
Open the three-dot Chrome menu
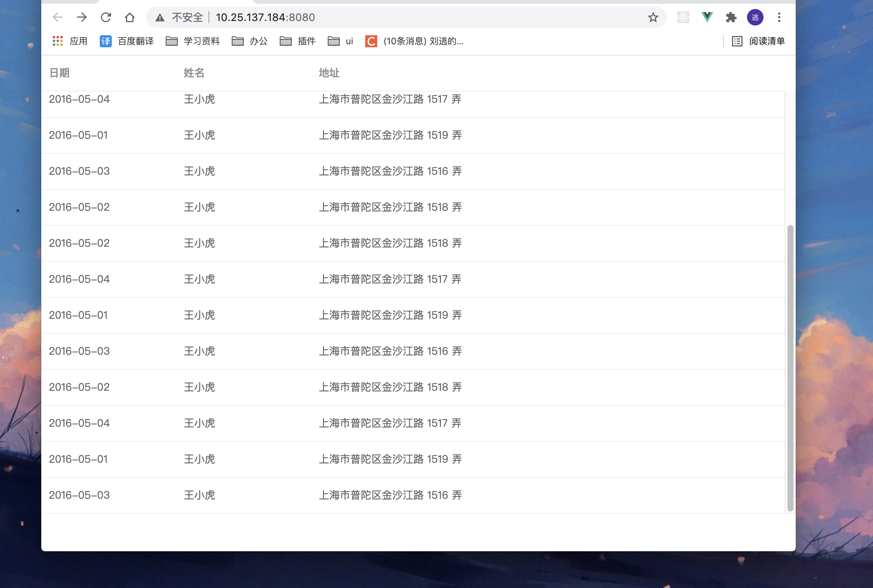click(x=779, y=17)
